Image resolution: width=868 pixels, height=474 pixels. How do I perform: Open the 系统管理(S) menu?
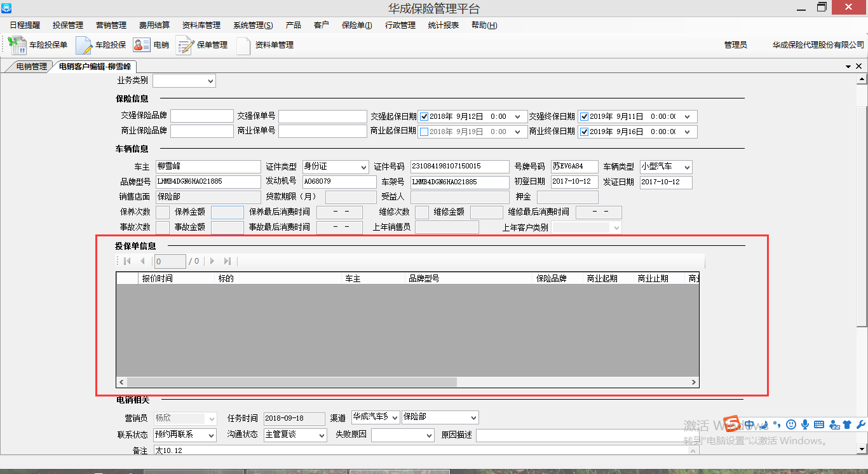click(253, 25)
